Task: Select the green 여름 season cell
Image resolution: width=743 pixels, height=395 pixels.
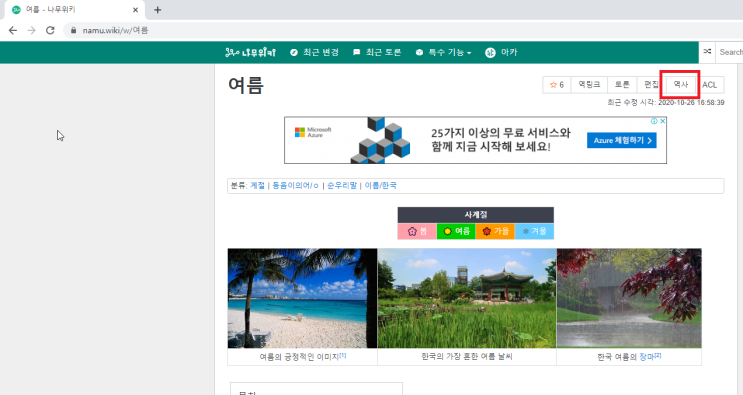Action: click(456, 231)
